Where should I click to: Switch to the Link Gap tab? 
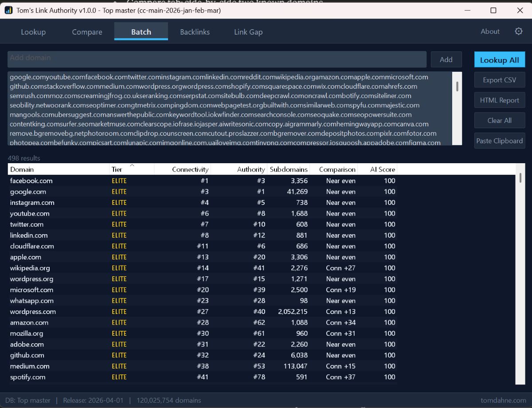247,31
